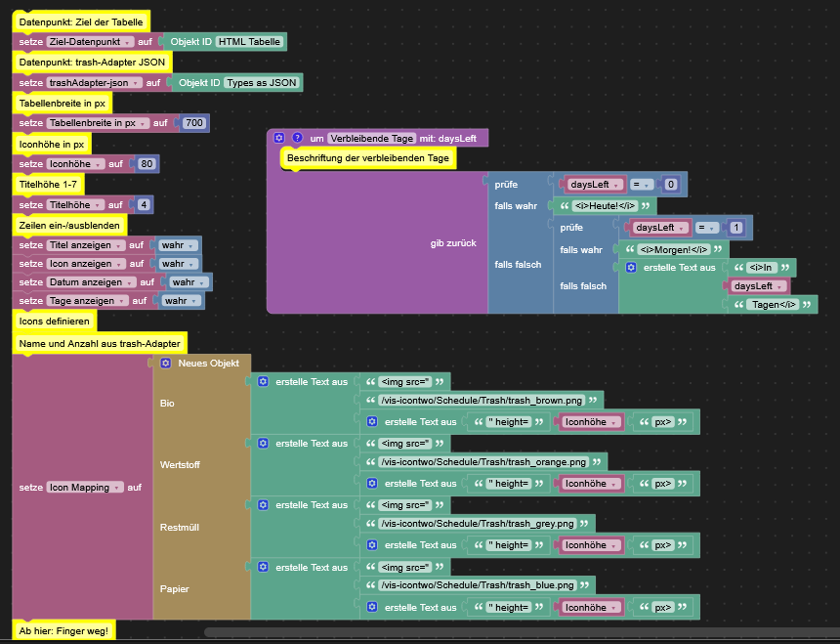This screenshot has width=840, height=644.
Task: Toggle the wahr value for Datum anzeigen
Action: pos(189,281)
